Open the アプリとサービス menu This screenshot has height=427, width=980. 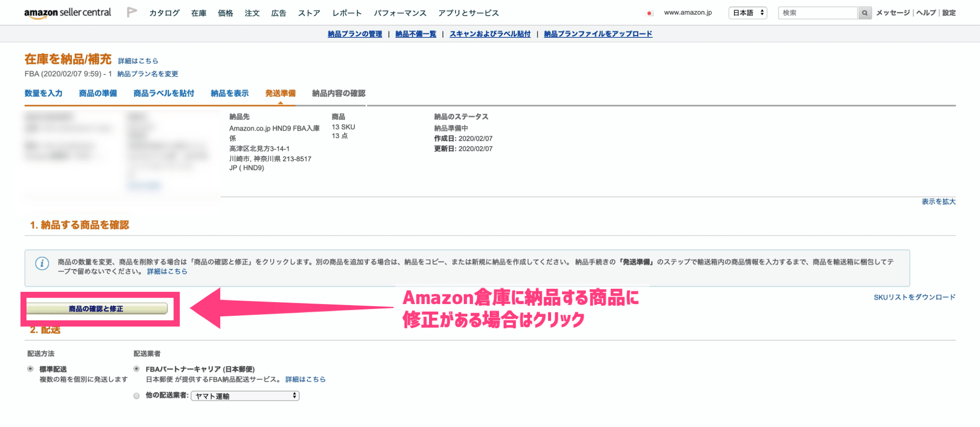(469, 13)
